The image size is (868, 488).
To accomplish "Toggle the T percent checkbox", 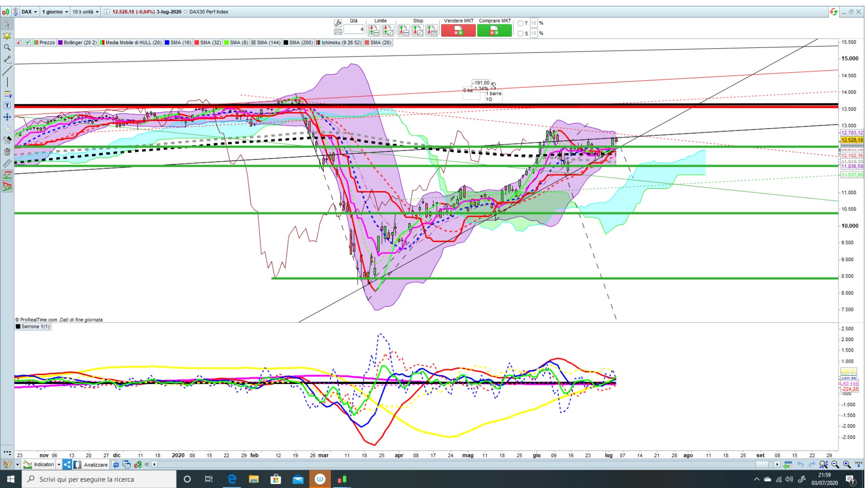I will point(520,23).
